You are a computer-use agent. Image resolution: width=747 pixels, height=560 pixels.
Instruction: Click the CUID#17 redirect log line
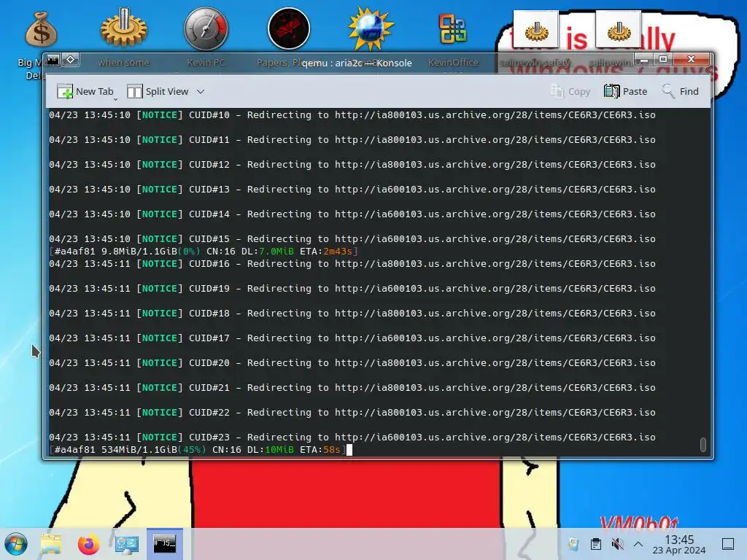pyautogui.click(x=352, y=338)
